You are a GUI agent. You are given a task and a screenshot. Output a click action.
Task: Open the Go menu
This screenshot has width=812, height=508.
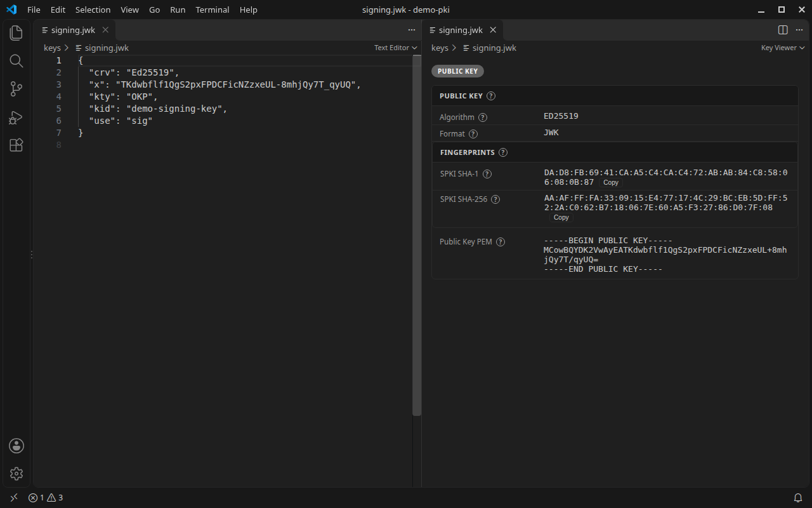point(154,10)
